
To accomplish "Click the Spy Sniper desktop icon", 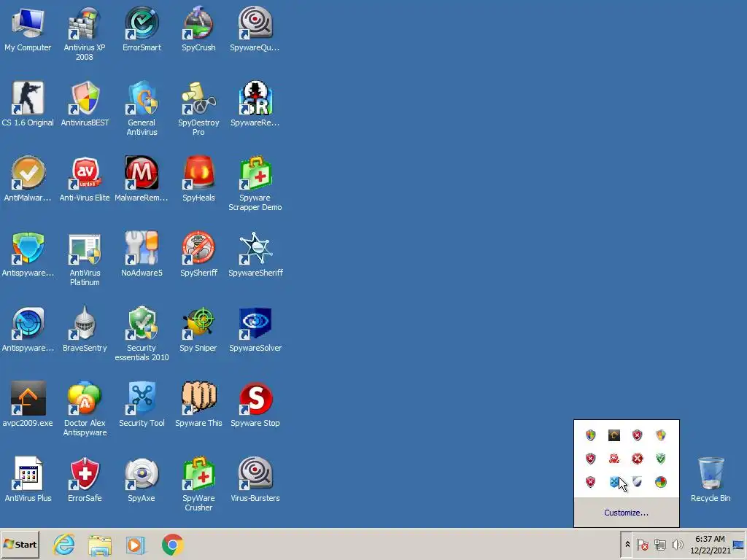I will [198, 330].
